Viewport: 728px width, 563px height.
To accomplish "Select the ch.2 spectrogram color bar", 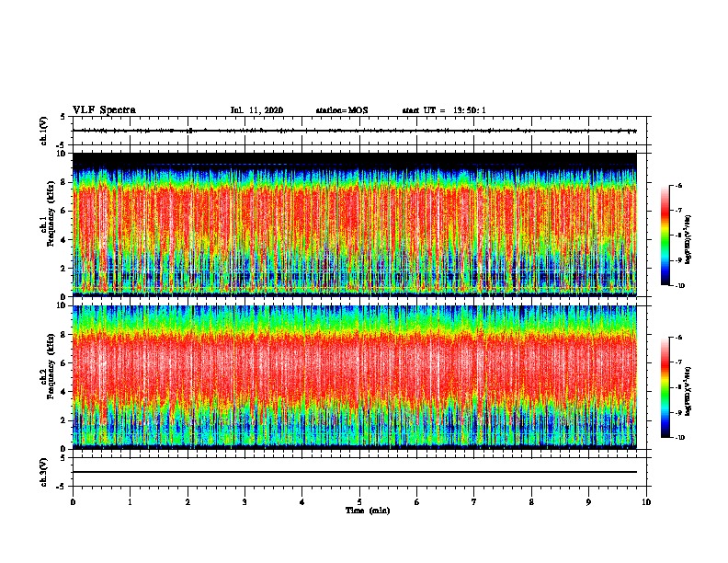I will 665,387.
